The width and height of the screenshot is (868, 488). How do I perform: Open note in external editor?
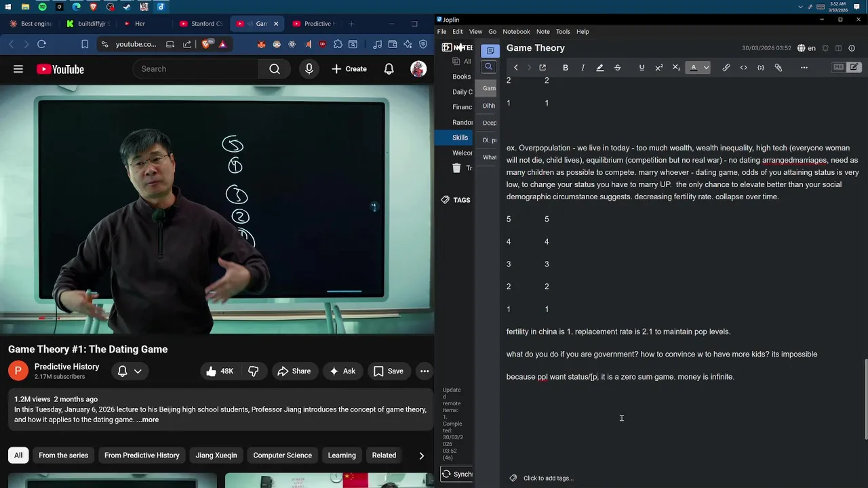click(542, 68)
